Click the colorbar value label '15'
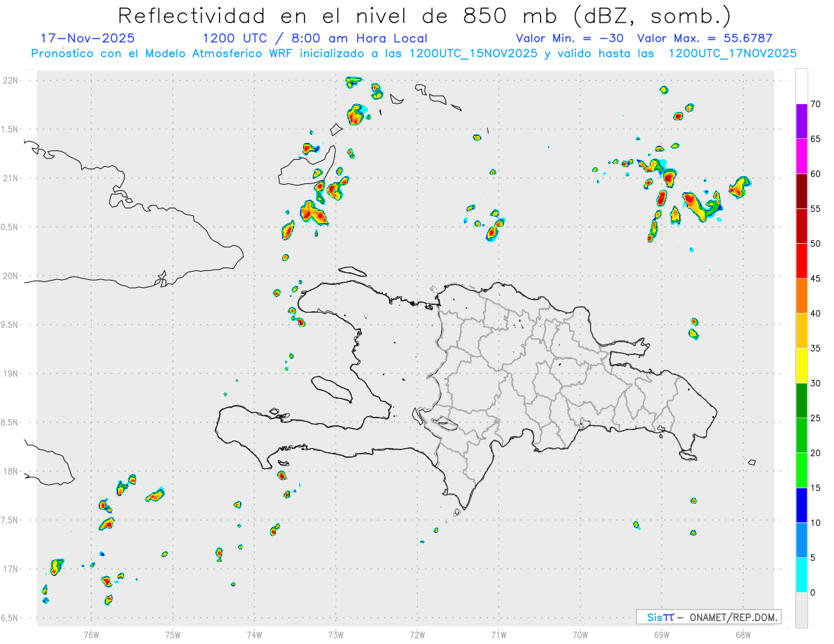This screenshot has width=834, height=644. 816,488
